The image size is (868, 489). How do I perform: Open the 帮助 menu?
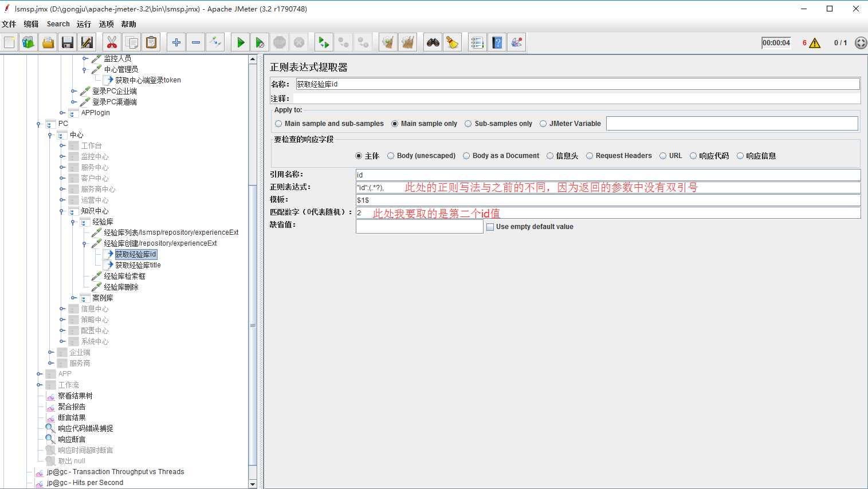[x=128, y=24]
